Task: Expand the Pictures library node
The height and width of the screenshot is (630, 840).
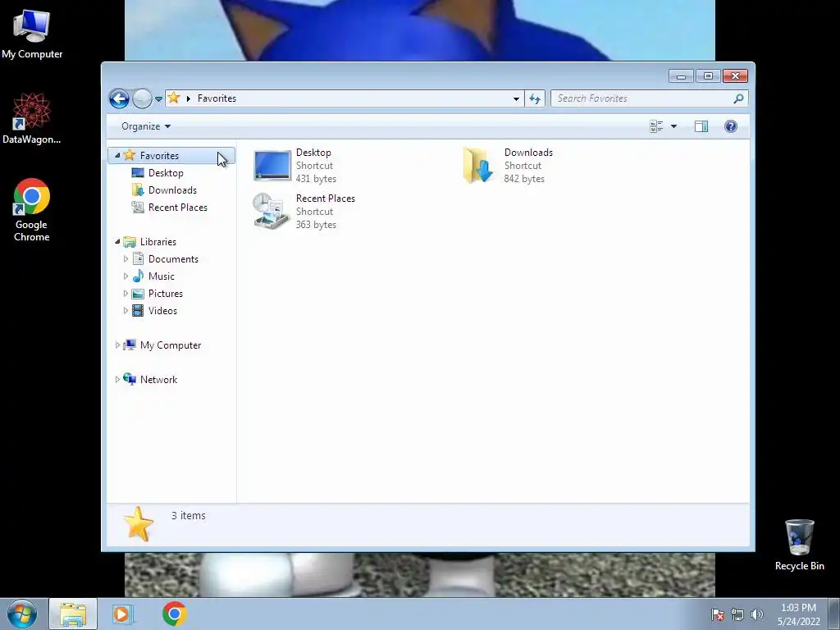Action: pos(126,294)
